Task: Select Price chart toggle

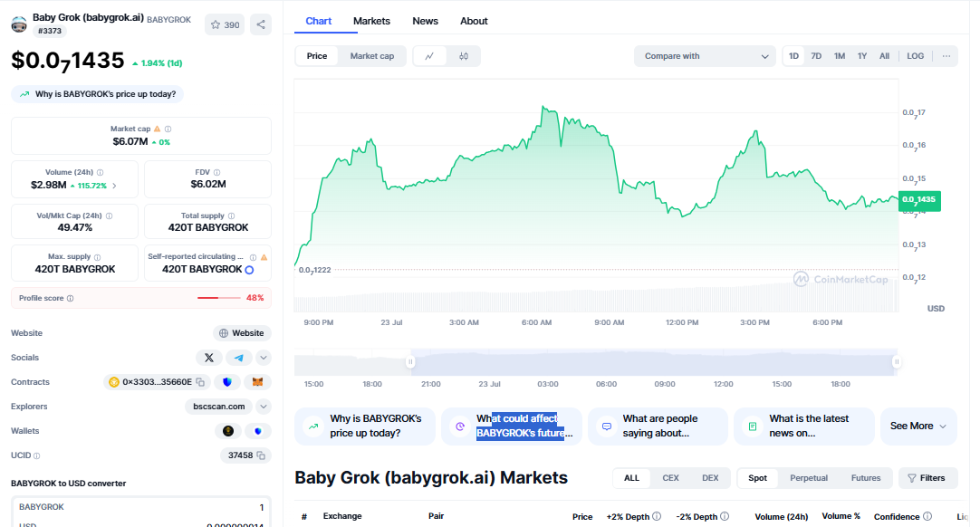Action: coord(317,56)
